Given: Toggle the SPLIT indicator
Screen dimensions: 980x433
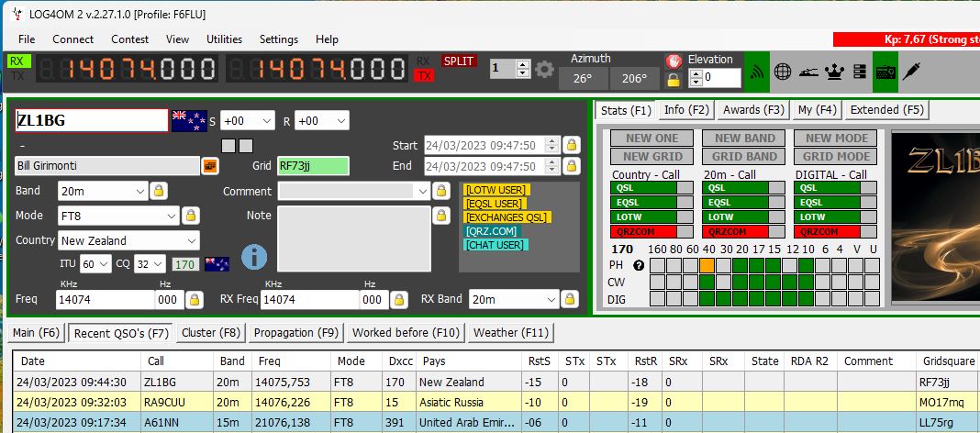Looking at the screenshot, I should (460, 61).
